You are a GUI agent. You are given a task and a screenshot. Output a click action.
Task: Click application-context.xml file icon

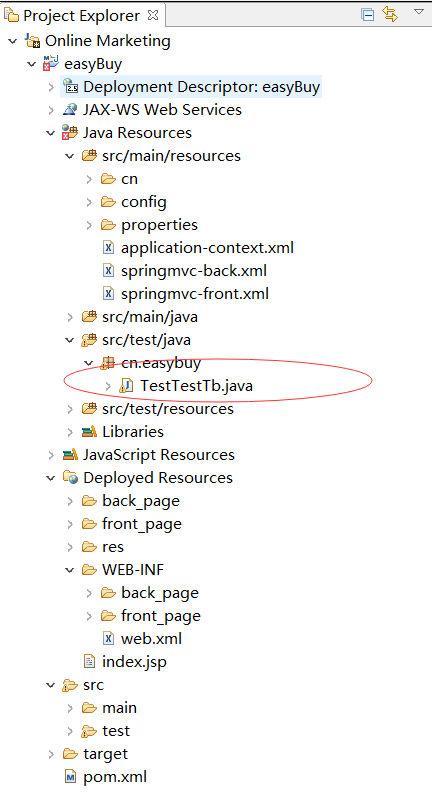[108, 248]
